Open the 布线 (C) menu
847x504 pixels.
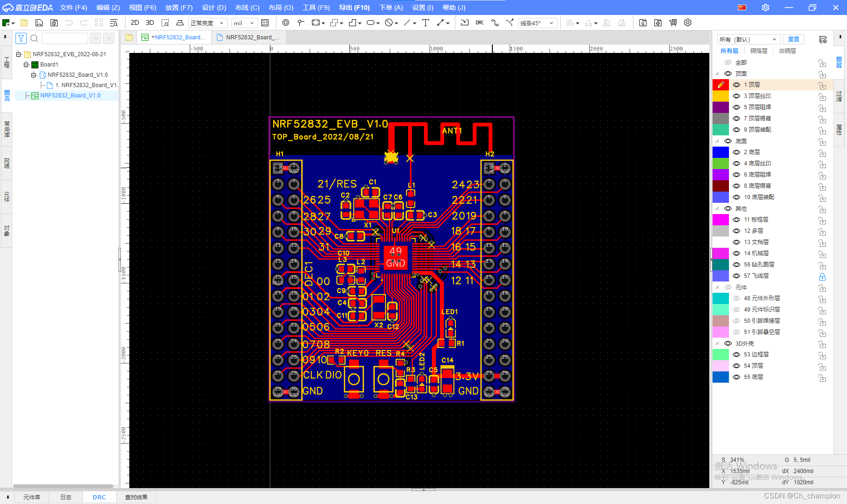pos(247,7)
